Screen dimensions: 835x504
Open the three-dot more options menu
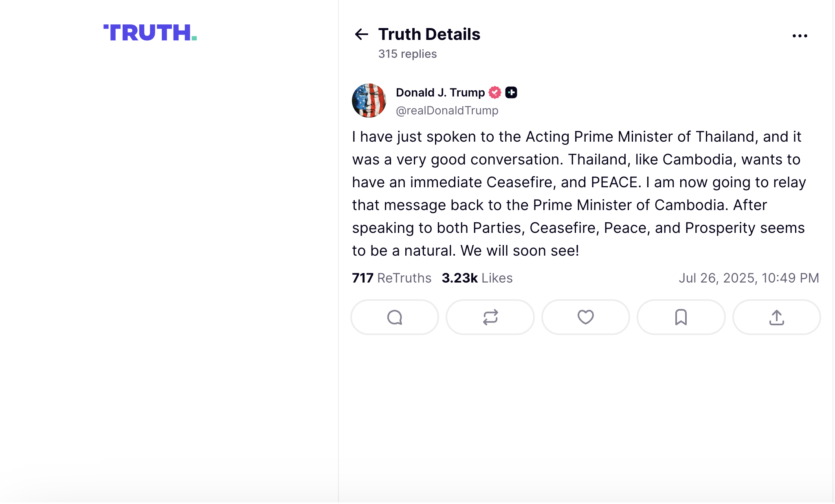click(x=800, y=36)
